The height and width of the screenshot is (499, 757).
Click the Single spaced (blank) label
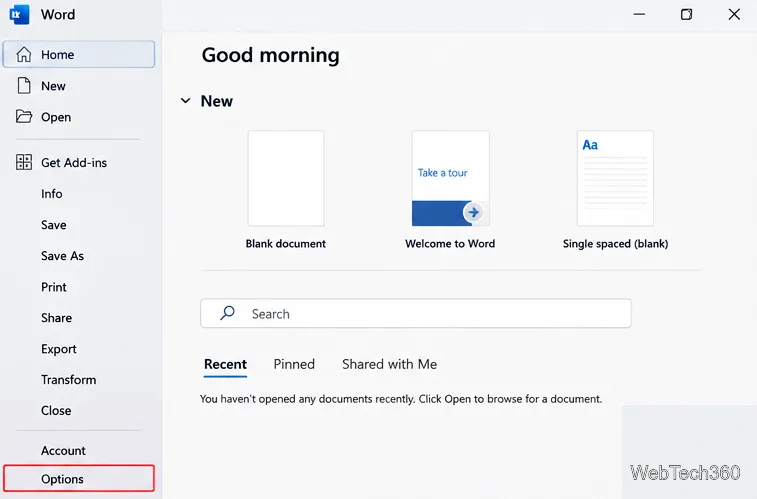coord(616,244)
